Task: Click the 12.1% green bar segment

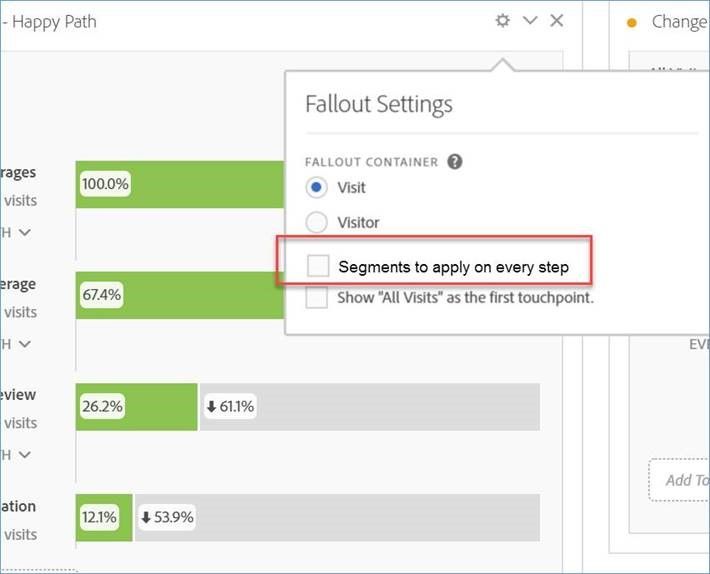Action: tap(103, 518)
